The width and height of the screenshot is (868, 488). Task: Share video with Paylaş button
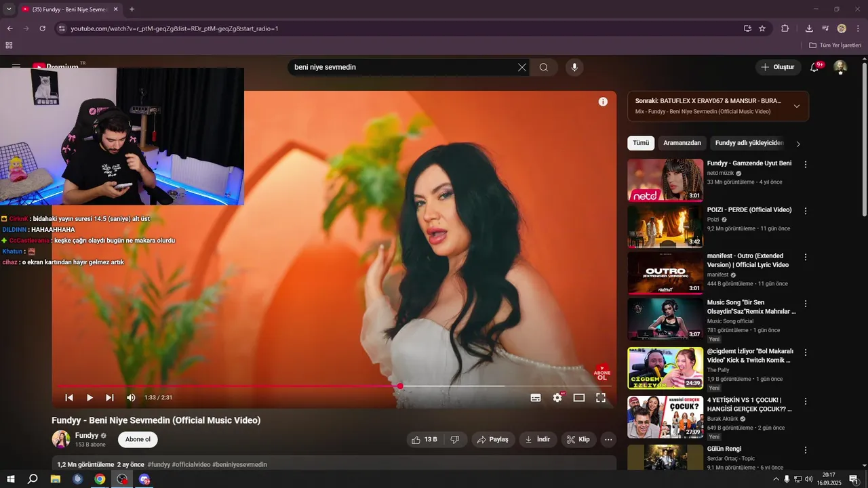point(493,439)
